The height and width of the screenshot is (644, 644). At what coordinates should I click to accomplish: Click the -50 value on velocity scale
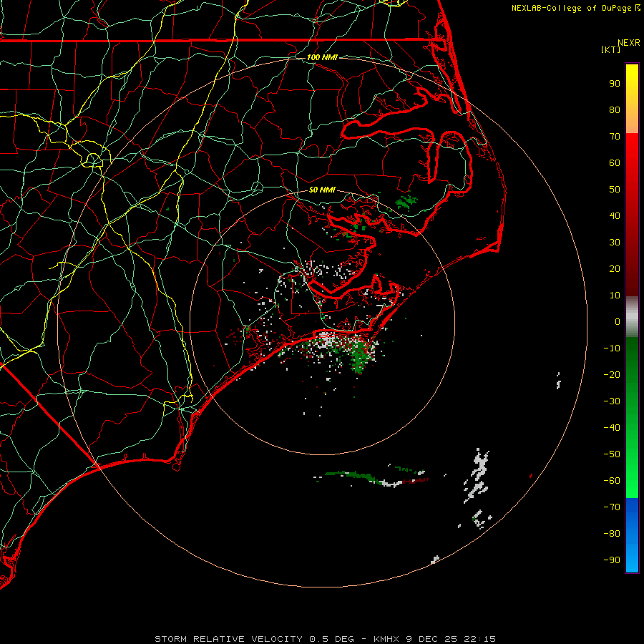(612, 454)
